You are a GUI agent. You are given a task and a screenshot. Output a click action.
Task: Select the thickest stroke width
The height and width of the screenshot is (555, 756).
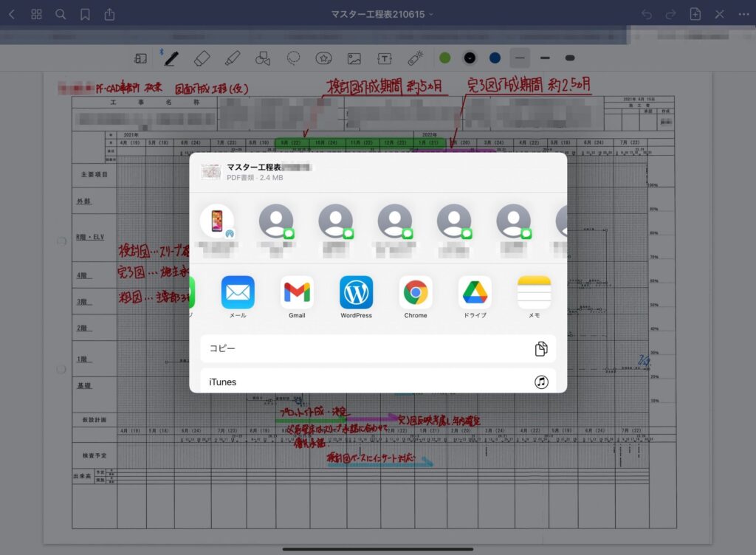click(569, 58)
